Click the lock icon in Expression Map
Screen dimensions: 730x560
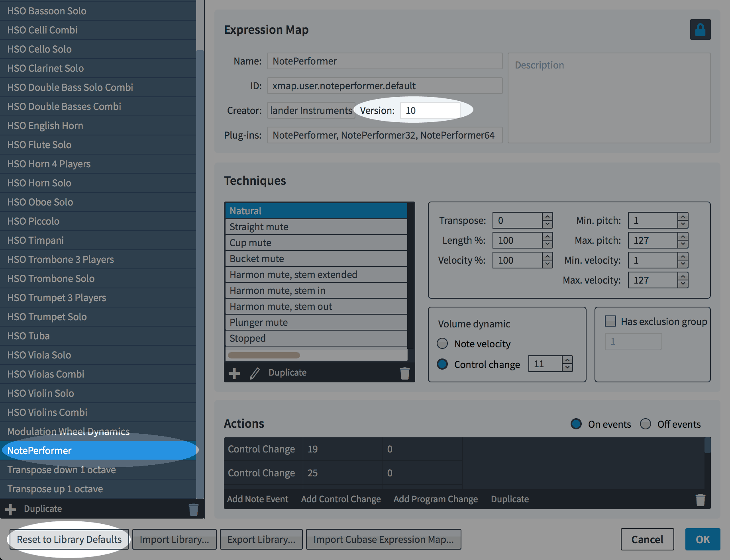pos(700,30)
